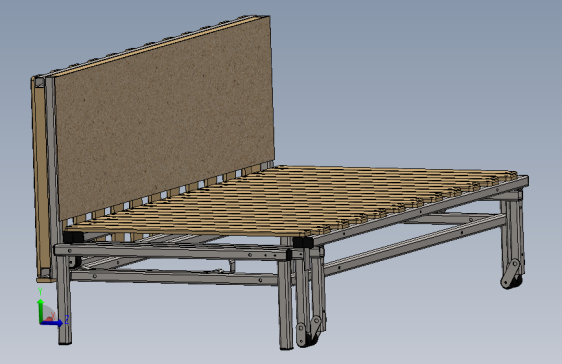Image resolution: width=562 pixels, height=364 pixels.
Task: Select the lower horizontal crossbar of the sofa frame
Action: [175, 277]
